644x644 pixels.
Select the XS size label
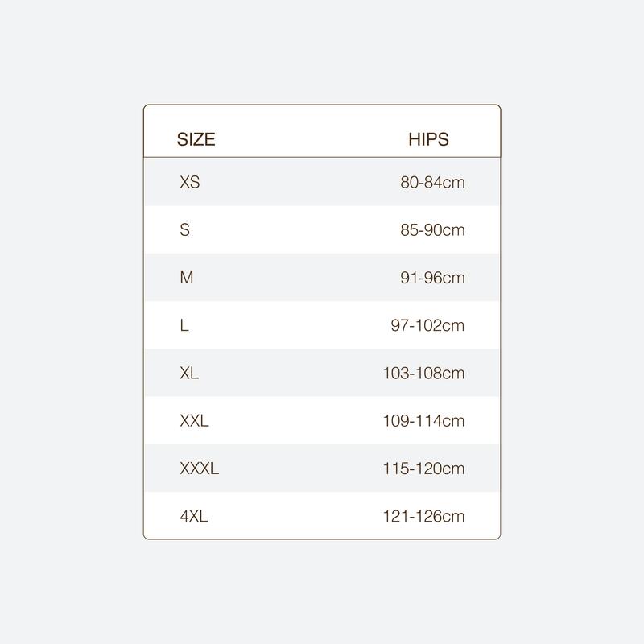[190, 182]
